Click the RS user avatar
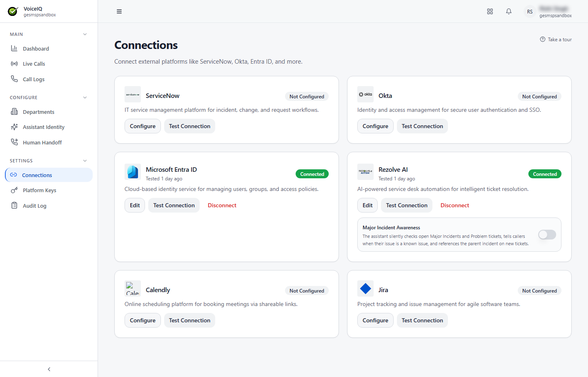The image size is (588, 377). click(530, 11)
